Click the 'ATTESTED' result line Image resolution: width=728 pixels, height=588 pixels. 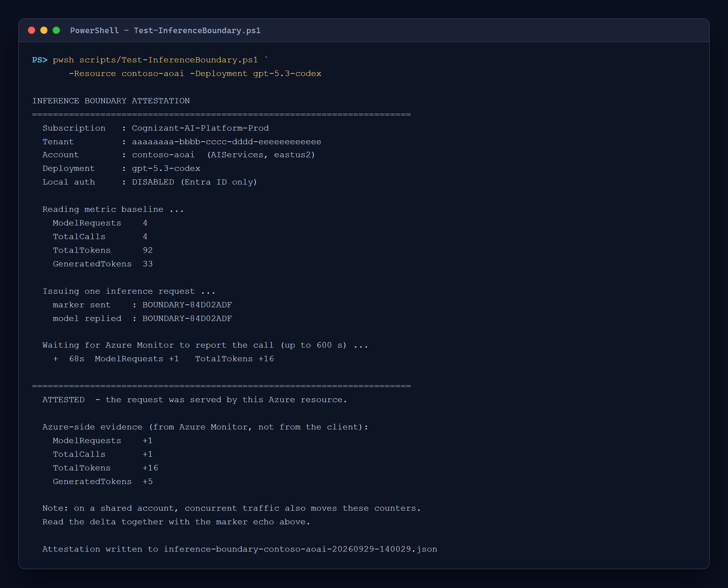[x=195, y=400]
